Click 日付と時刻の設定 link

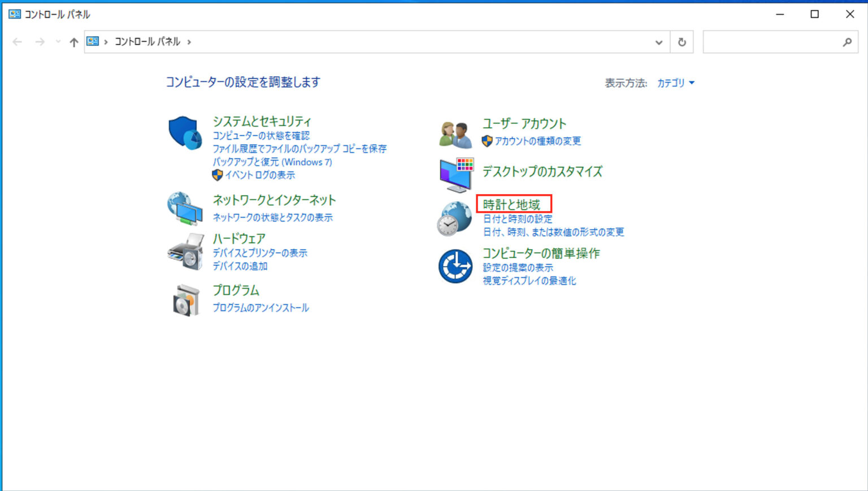coord(517,218)
